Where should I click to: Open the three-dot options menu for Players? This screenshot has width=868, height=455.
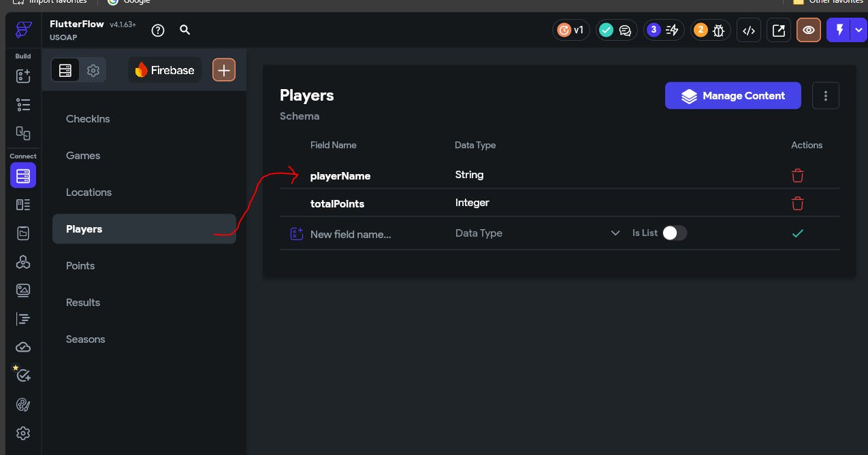[825, 96]
